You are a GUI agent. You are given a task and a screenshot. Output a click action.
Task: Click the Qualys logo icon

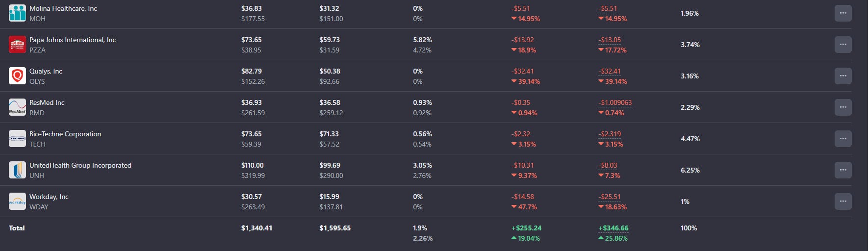point(17,76)
